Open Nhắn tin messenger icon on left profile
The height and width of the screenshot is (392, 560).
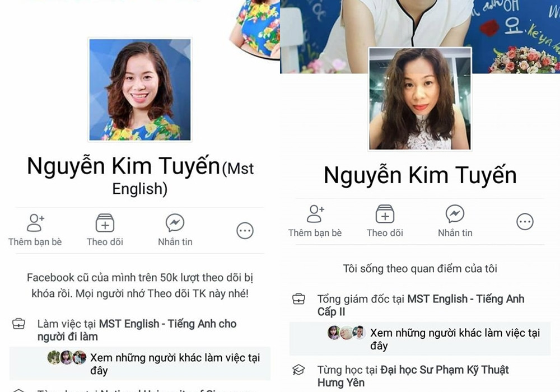[x=175, y=222]
